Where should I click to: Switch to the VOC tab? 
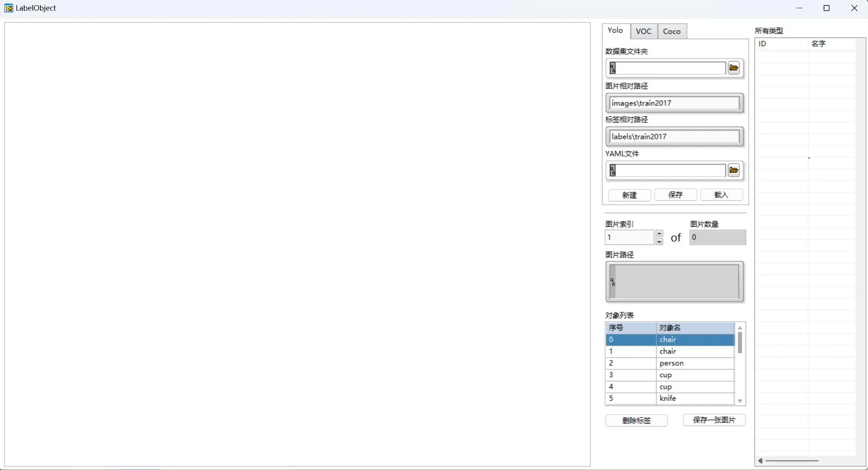pos(644,31)
